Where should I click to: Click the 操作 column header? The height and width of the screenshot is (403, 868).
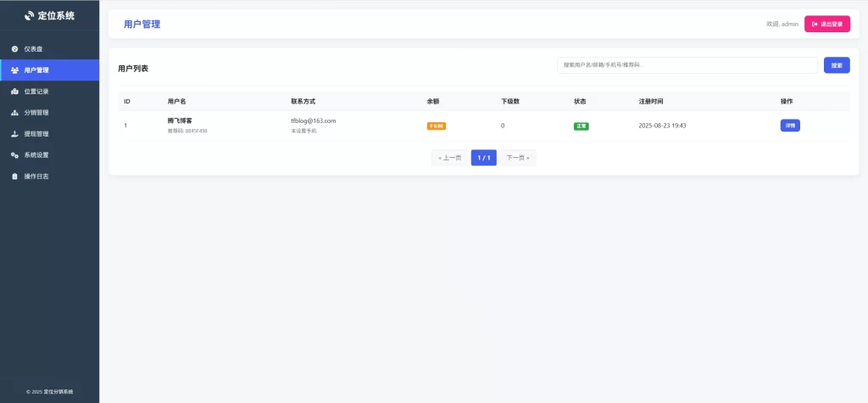click(787, 102)
